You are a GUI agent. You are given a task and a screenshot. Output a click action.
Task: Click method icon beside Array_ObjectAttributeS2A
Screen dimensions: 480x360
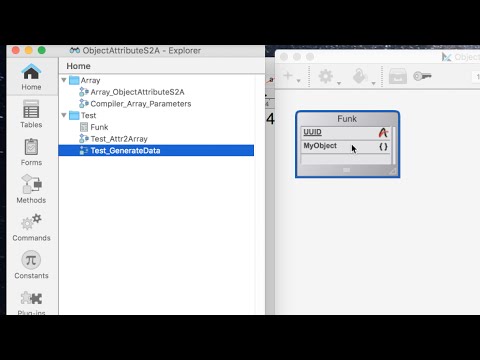[84, 92]
